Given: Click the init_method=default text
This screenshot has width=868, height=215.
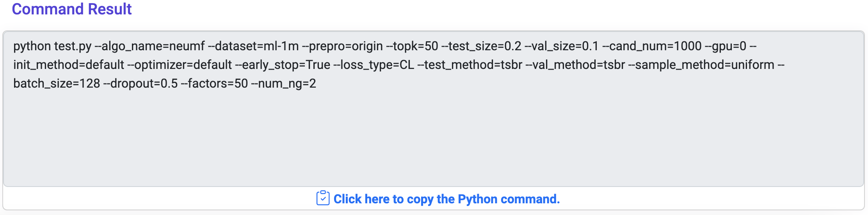Looking at the screenshot, I should (69, 65).
